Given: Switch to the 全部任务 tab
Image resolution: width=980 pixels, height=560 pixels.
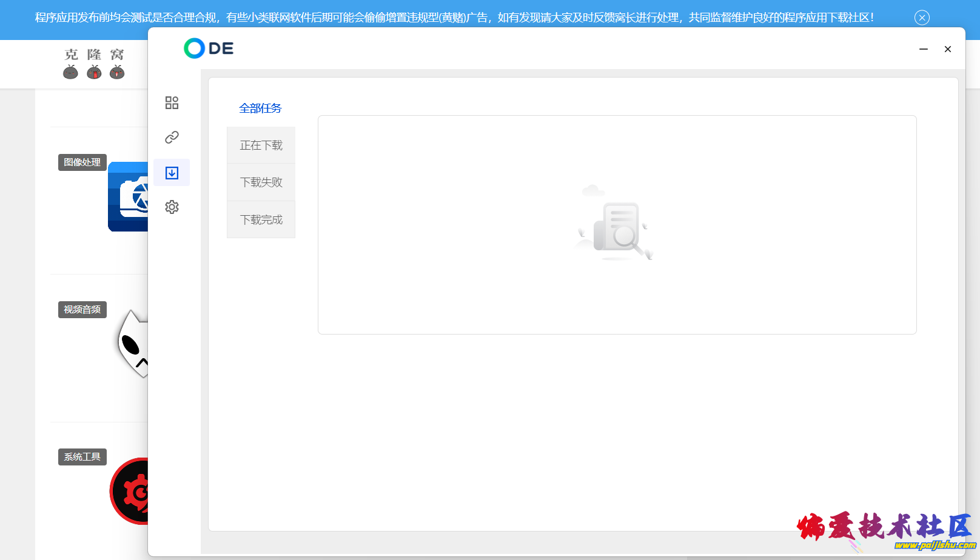Looking at the screenshot, I should 260,108.
